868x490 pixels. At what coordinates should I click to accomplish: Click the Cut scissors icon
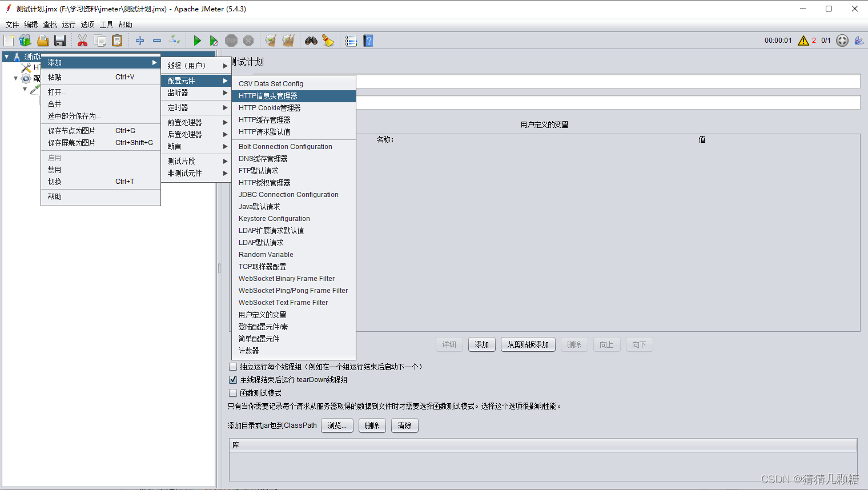click(83, 41)
